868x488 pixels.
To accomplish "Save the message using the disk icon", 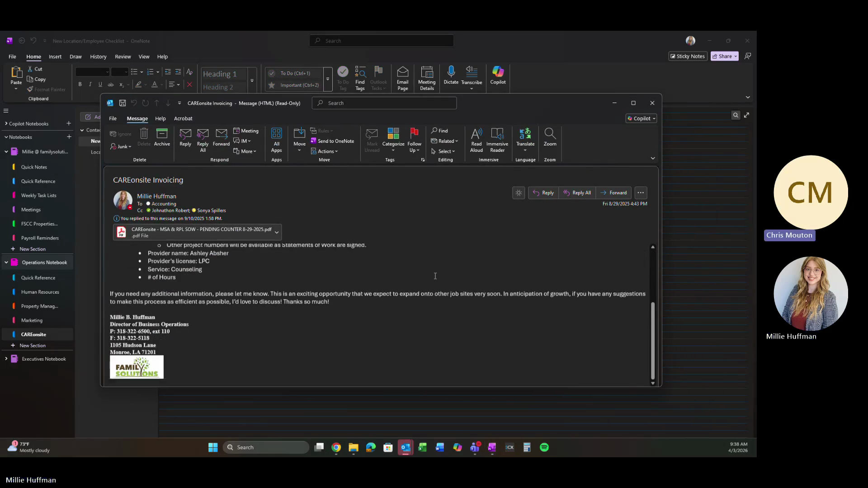I will coord(123,103).
